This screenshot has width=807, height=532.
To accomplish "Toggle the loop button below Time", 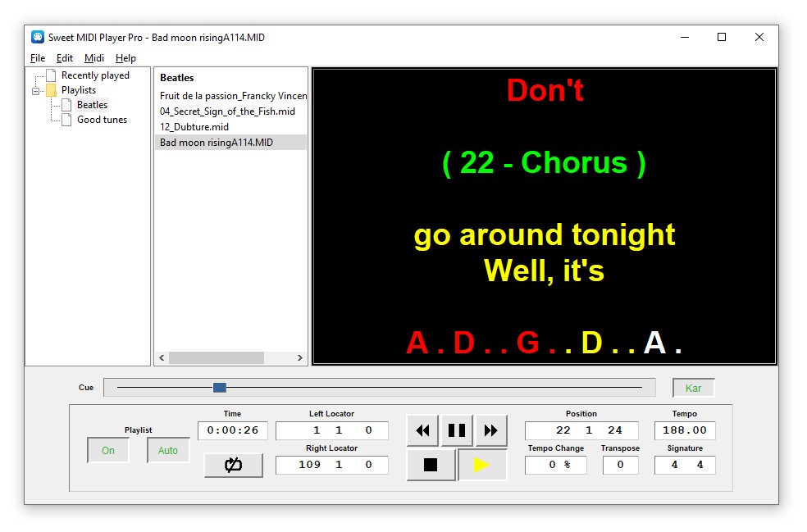I will [233, 465].
